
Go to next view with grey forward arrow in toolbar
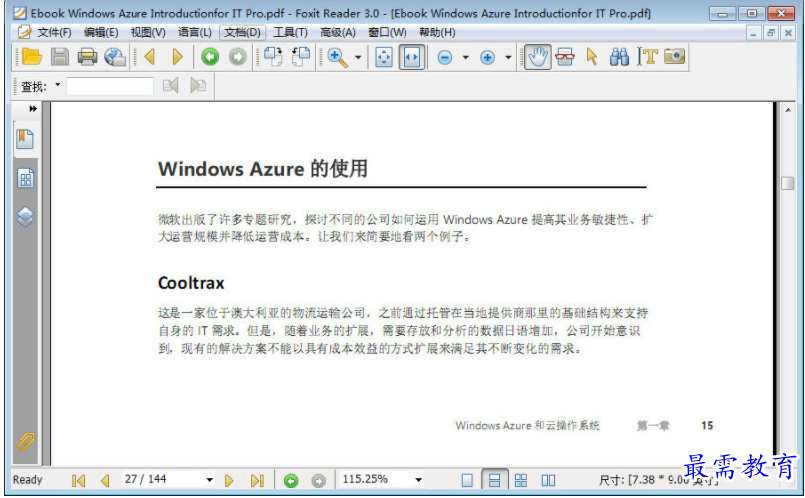coord(237,56)
